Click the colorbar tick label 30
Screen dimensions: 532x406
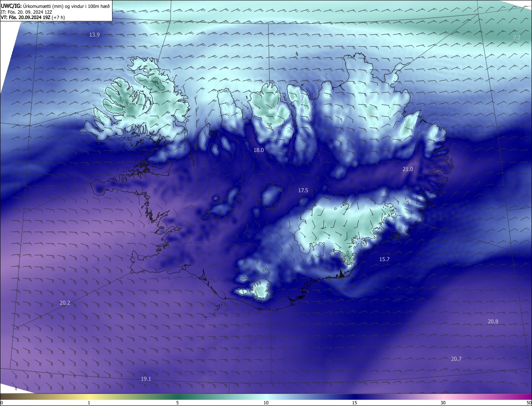(443, 403)
